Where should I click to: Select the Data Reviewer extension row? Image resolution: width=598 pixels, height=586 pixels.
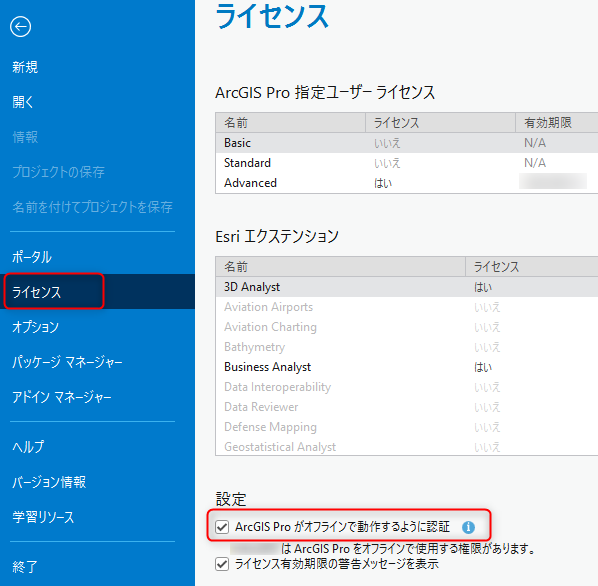pos(407,407)
